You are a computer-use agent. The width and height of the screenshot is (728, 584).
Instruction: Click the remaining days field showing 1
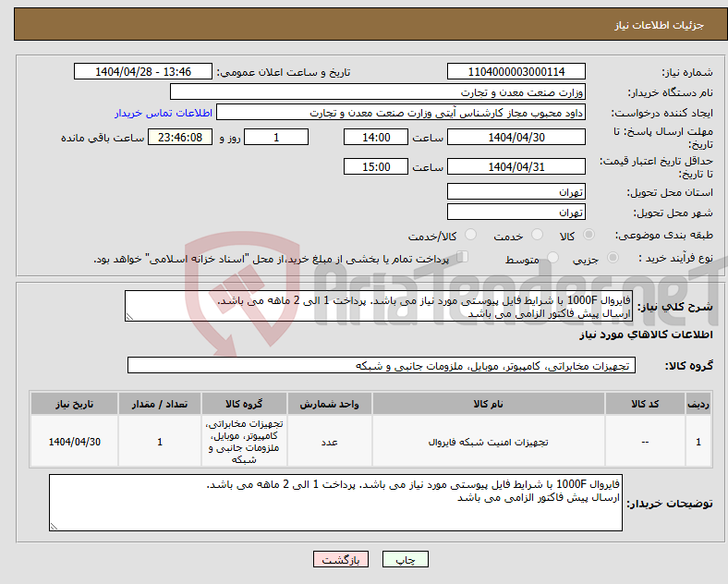coord(276,138)
